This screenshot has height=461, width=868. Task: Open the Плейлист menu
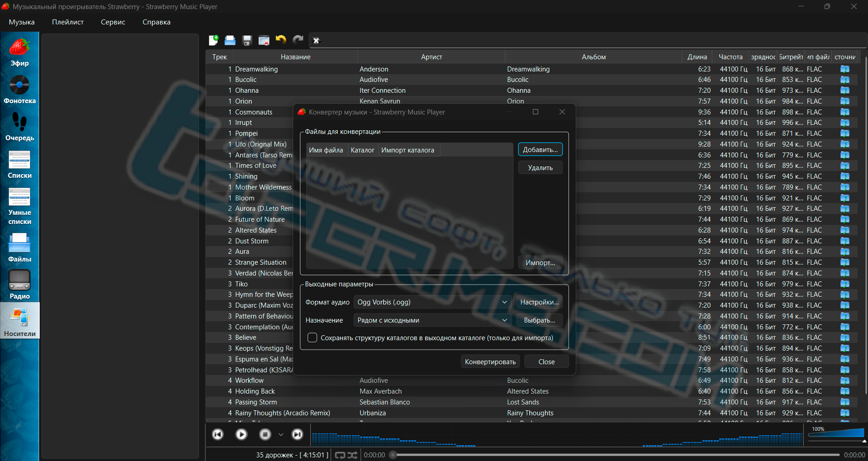(x=68, y=22)
